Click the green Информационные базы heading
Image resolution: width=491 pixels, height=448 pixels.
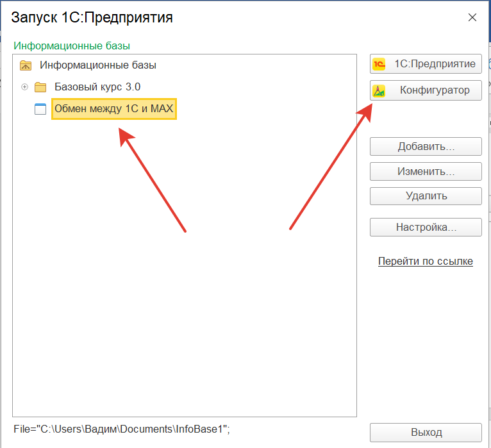[72, 46]
